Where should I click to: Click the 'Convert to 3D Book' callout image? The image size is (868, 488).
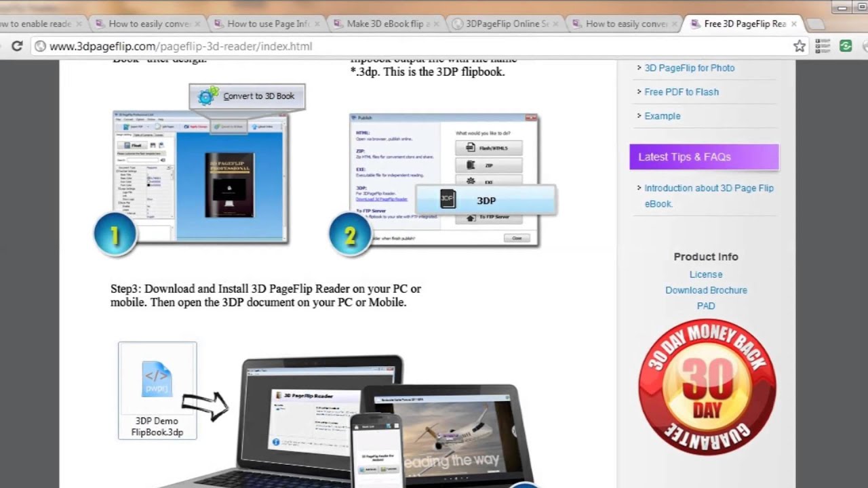(x=248, y=96)
